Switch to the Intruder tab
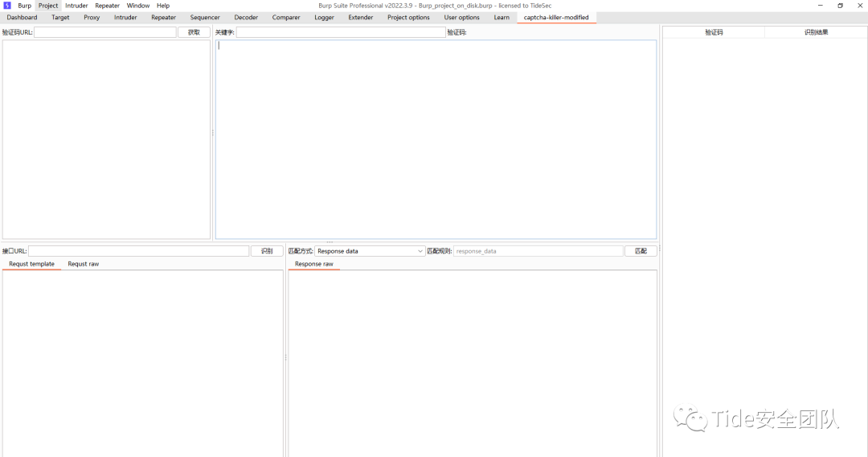The image size is (868, 457). (x=125, y=17)
